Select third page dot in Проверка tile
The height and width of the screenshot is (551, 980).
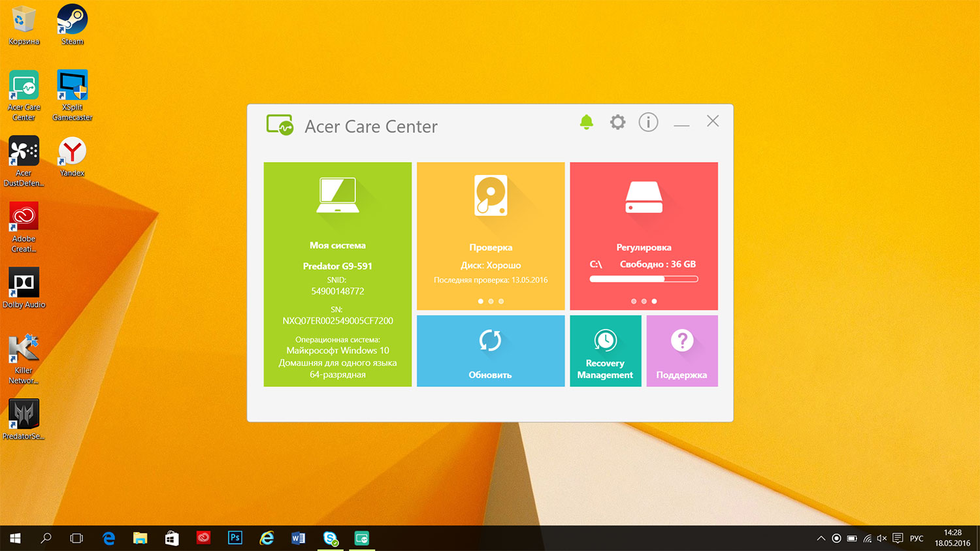coord(501,302)
